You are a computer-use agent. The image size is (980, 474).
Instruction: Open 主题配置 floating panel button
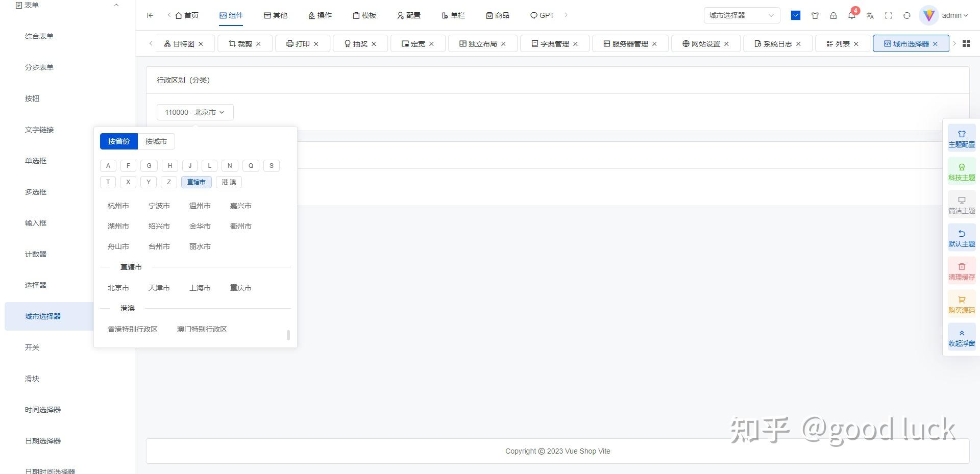pyautogui.click(x=962, y=138)
